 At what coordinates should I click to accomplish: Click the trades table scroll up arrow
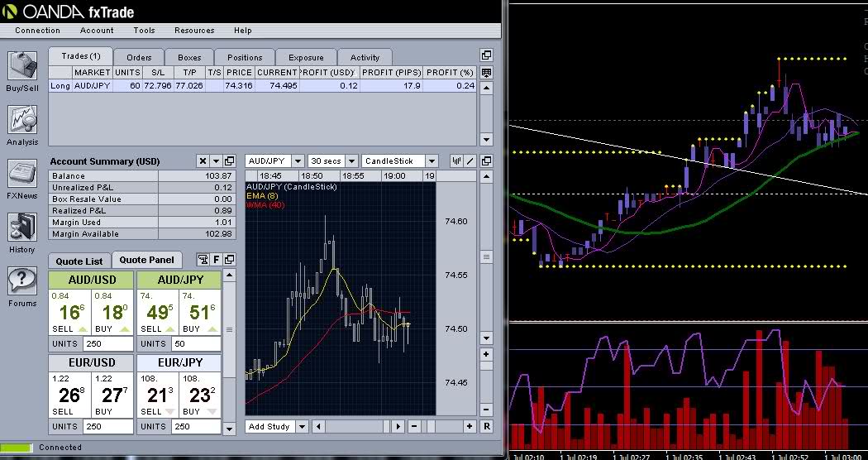[486, 88]
